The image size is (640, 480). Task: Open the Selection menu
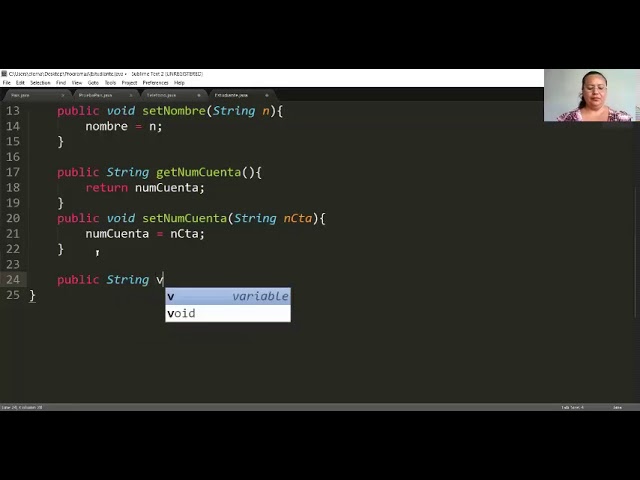coord(40,83)
